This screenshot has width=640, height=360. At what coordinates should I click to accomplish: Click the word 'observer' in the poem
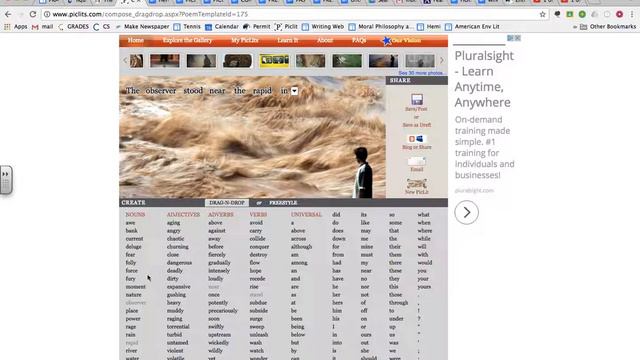161,91
